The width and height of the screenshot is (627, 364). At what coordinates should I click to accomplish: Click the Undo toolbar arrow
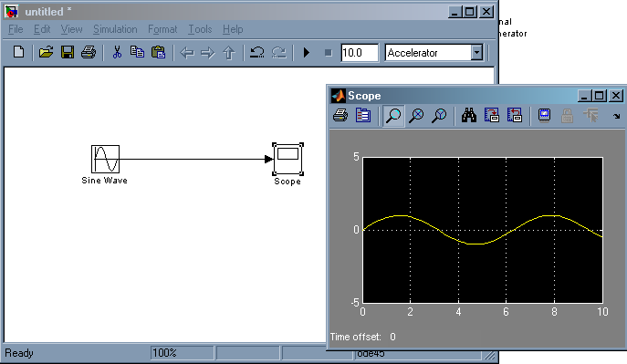point(257,52)
